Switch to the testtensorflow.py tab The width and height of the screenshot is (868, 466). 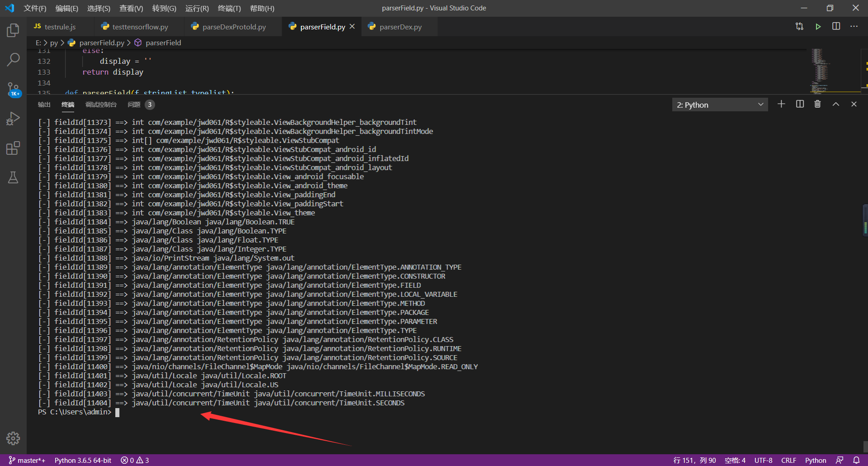point(140,27)
